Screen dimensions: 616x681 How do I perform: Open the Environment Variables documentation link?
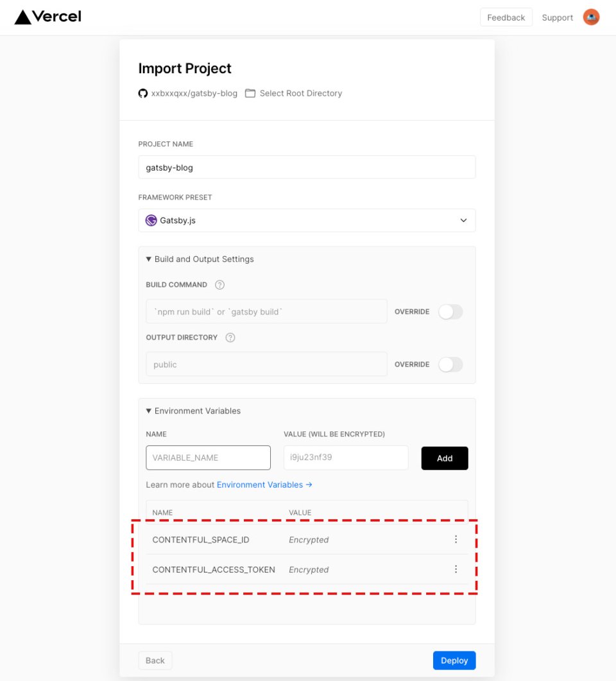pos(264,485)
